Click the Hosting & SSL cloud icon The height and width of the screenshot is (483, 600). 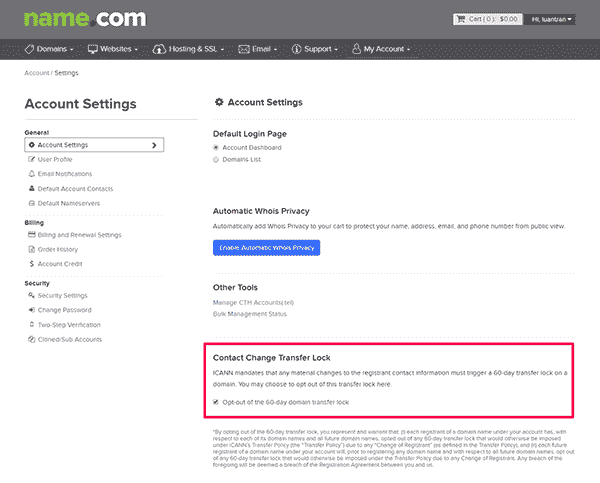pyautogui.click(x=159, y=49)
